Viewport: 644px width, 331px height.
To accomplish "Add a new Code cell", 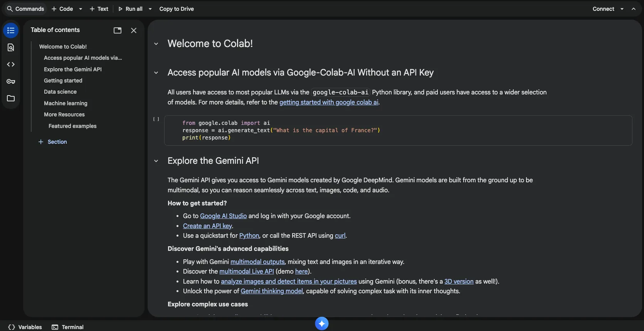I will point(62,9).
